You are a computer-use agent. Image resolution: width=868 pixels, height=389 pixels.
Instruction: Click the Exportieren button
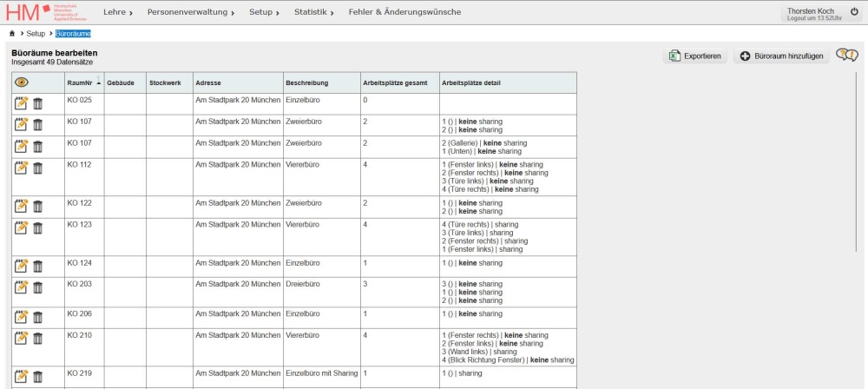(695, 56)
